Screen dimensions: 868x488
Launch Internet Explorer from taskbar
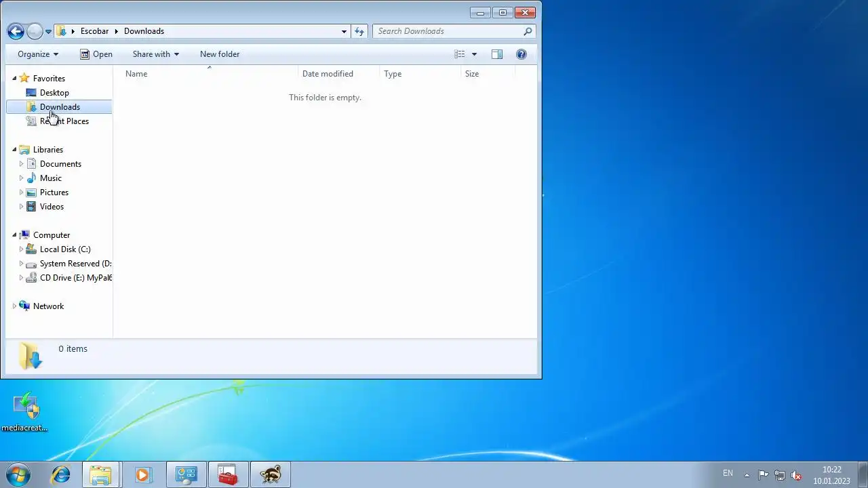pyautogui.click(x=61, y=475)
